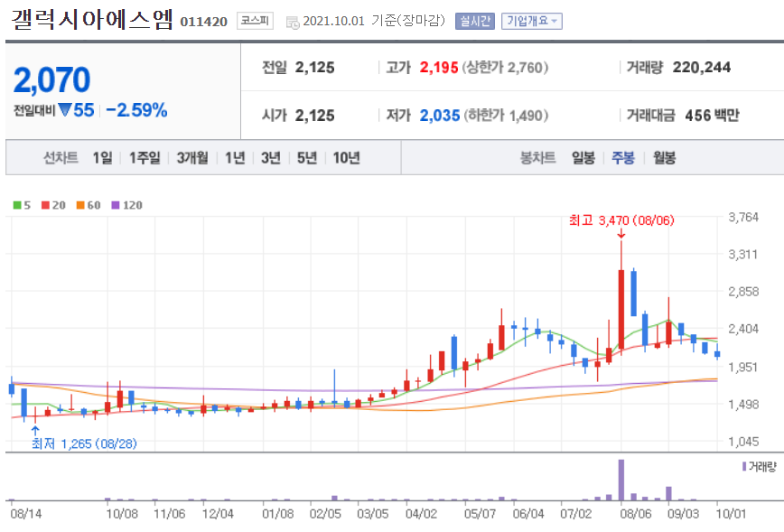
Task: Click the red 20-day moving average legend square
Action: pyautogui.click(x=44, y=204)
